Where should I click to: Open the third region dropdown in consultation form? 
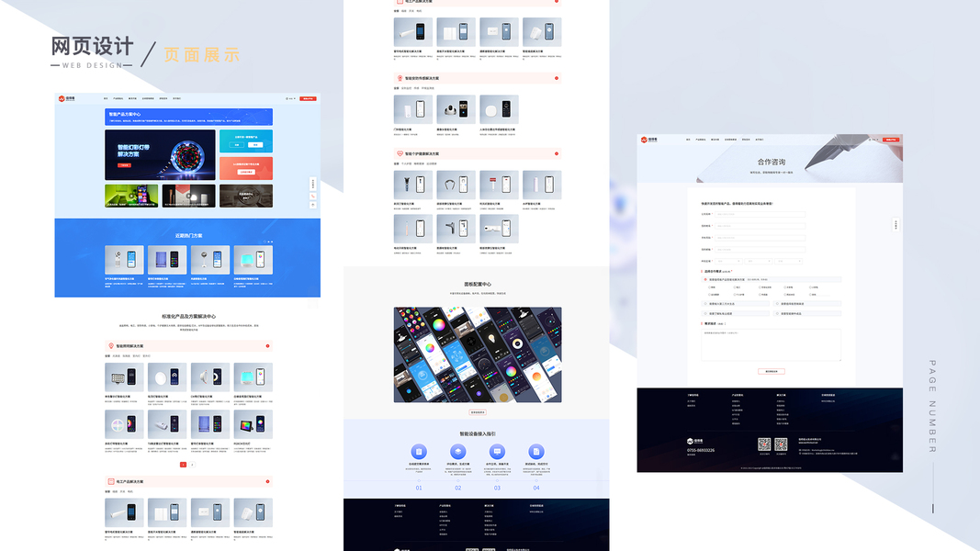tap(789, 261)
